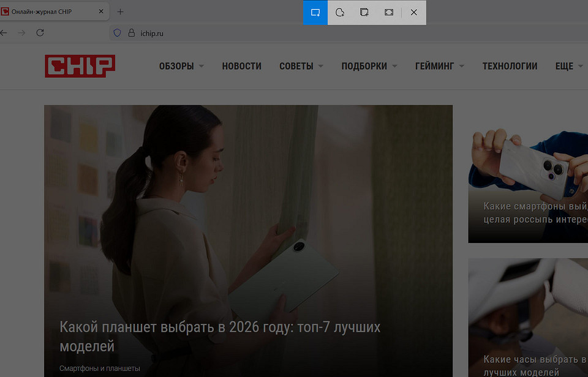This screenshot has height=377, width=588.
Task: Follow the Смартфоны и планшеты category link
Action: [x=100, y=368]
